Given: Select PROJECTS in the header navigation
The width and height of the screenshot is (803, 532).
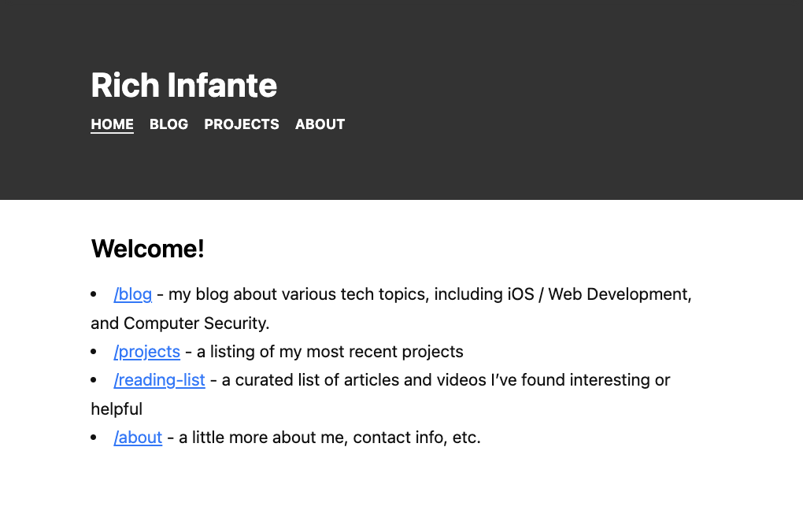Looking at the screenshot, I should [x=241, y=124].
